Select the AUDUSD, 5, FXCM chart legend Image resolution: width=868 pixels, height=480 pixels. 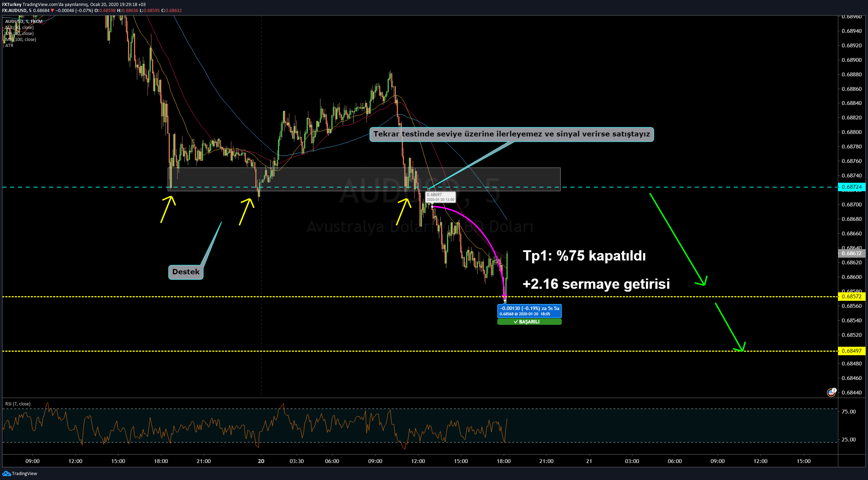point(24,22)
